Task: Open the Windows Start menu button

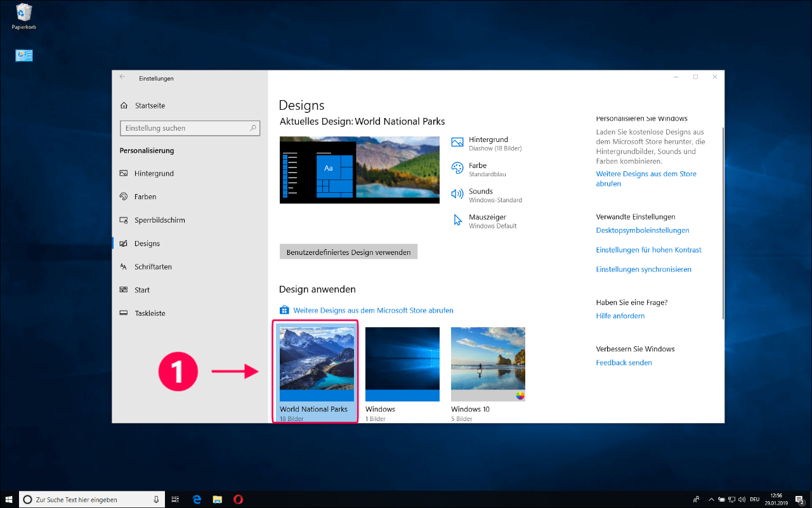Action: pos(10,499)
